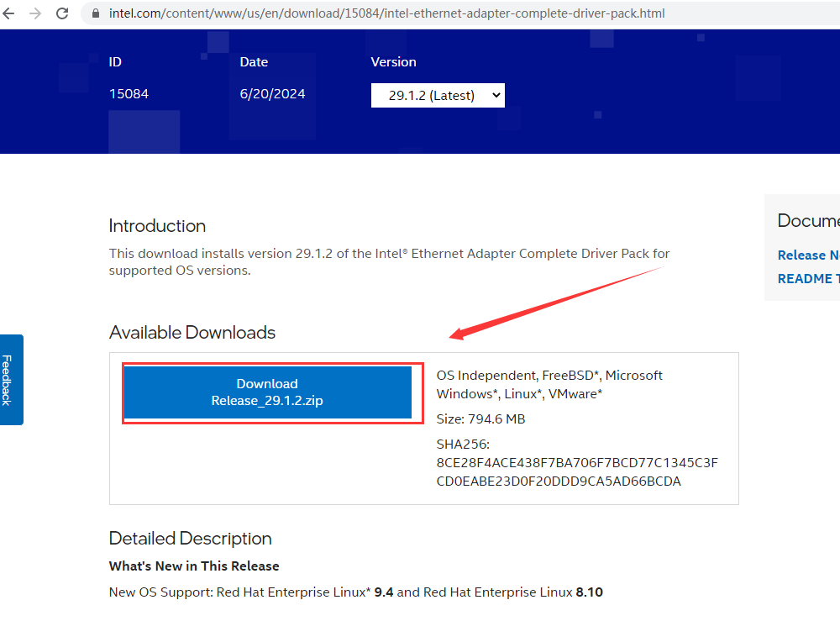This screenshot has width=840, height=621.
Task: Click the Introduction heading
Action: (x=157, y=225)
